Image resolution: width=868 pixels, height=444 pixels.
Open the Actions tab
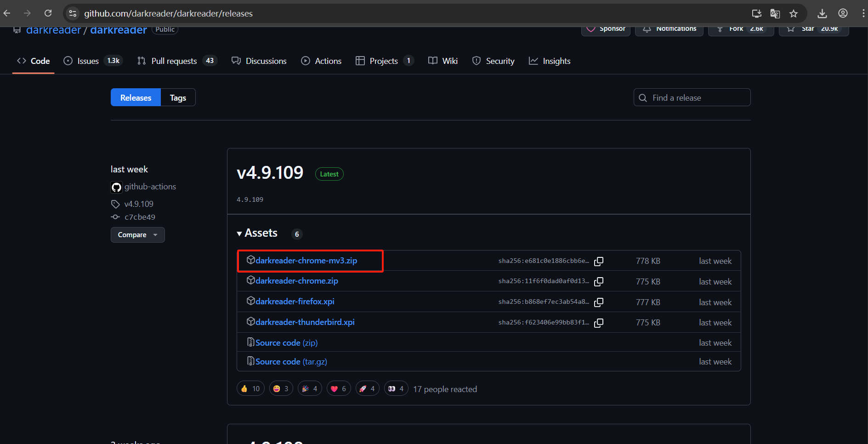(x=321, y=61)
